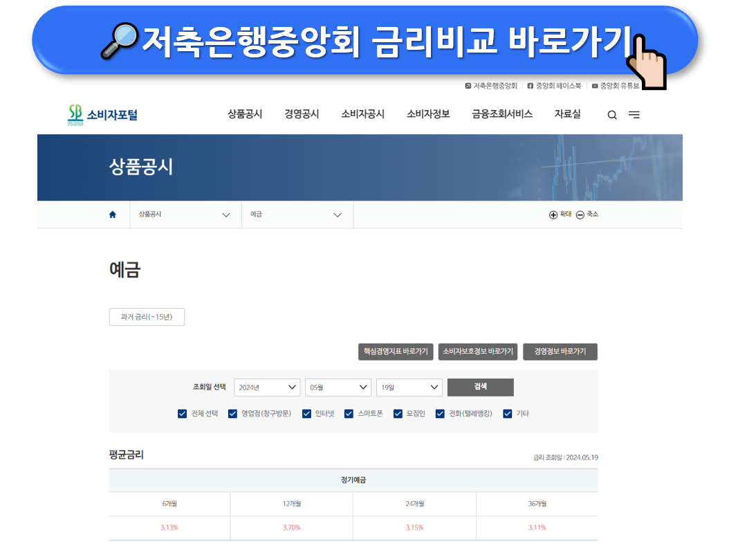The height and width of the screenshot is (546, 756).
Task: Toggle the 스마트폰 checkbox
Action: click(349, 414)
